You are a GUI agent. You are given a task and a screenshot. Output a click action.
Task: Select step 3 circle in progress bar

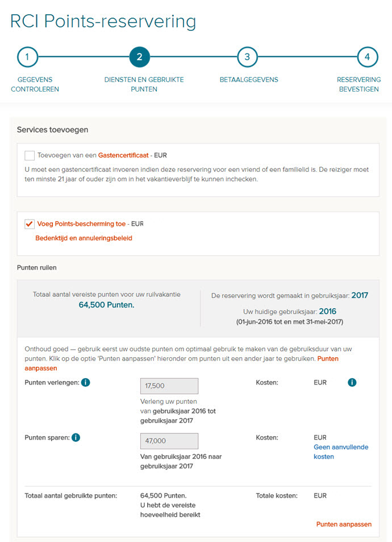point(247,57)
